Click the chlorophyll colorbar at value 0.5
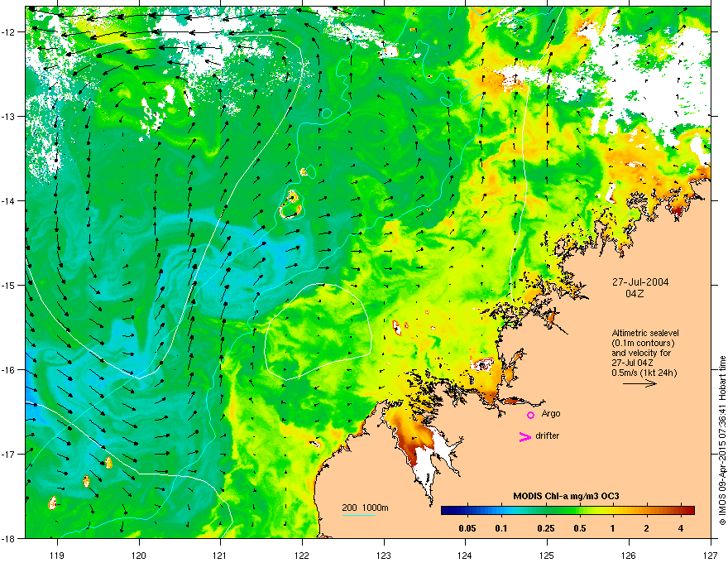Screen dimensions: 728x563 tap(579, 510)
